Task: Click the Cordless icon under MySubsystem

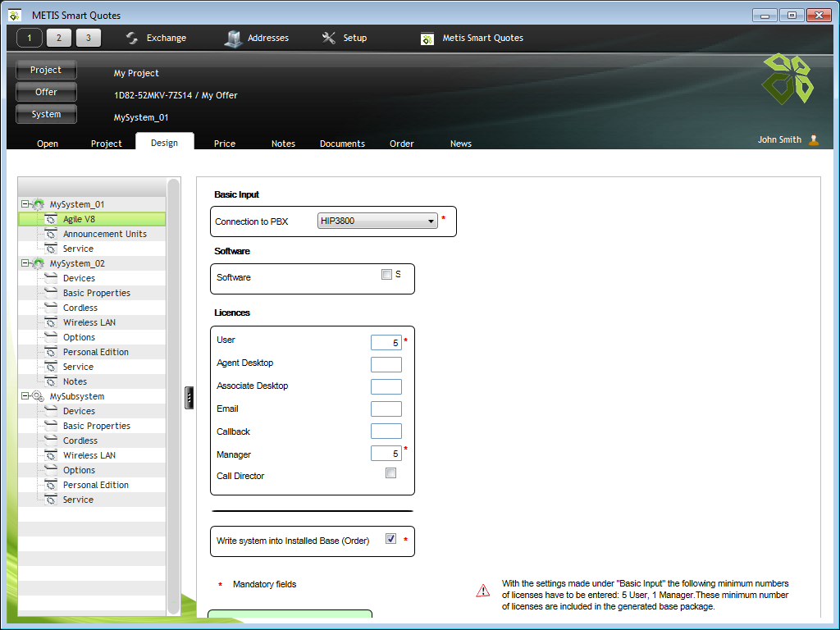Action: coord(51,441)
